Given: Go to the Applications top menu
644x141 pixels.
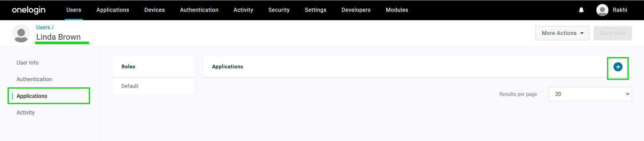Looking at the screenshot, I should pos(113,10).
